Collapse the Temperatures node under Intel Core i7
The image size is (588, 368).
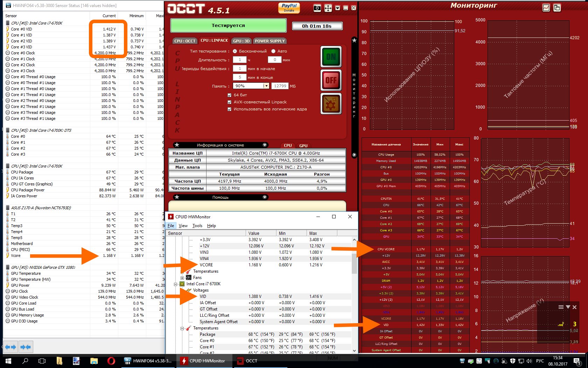(182, 328)
